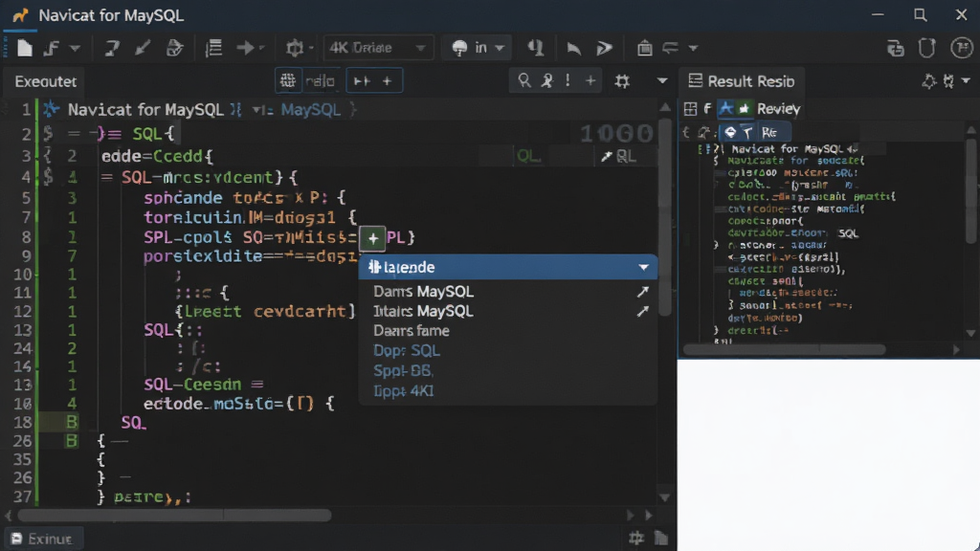Click the hash grid icon in the status bar
980x551 pixels.
636,538
